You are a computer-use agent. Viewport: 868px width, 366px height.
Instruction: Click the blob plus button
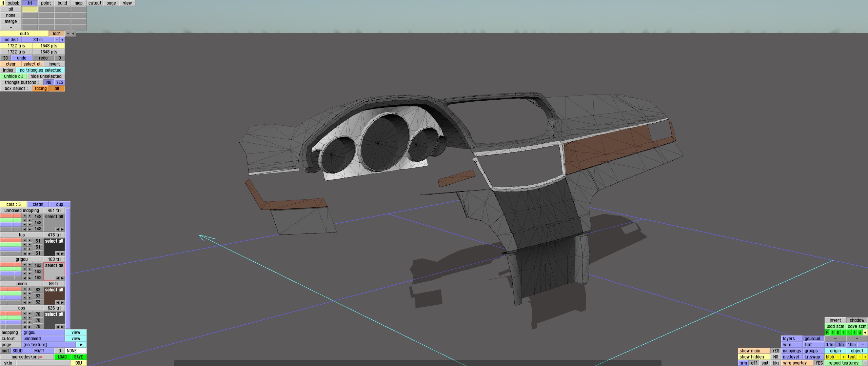844,357
